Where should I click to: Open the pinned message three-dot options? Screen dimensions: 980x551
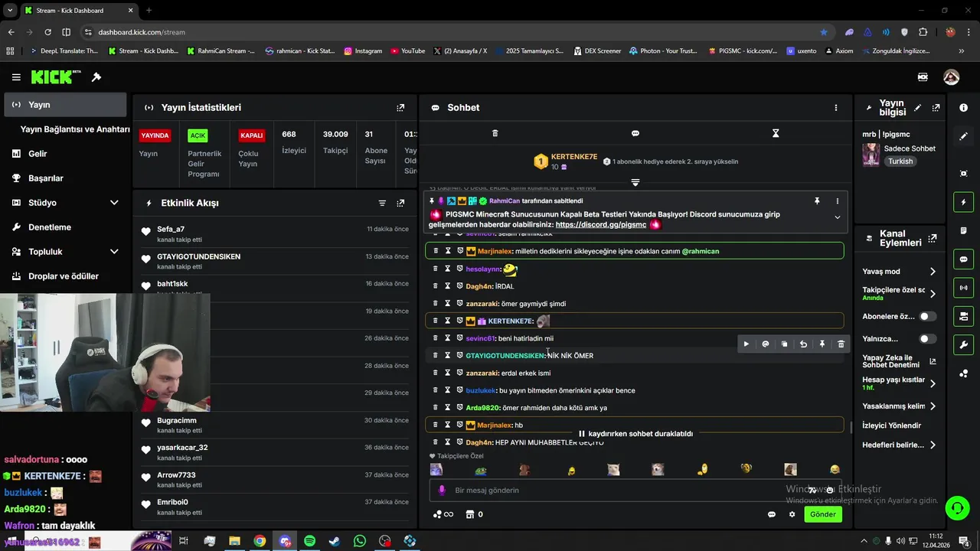[x=837, y=201]
